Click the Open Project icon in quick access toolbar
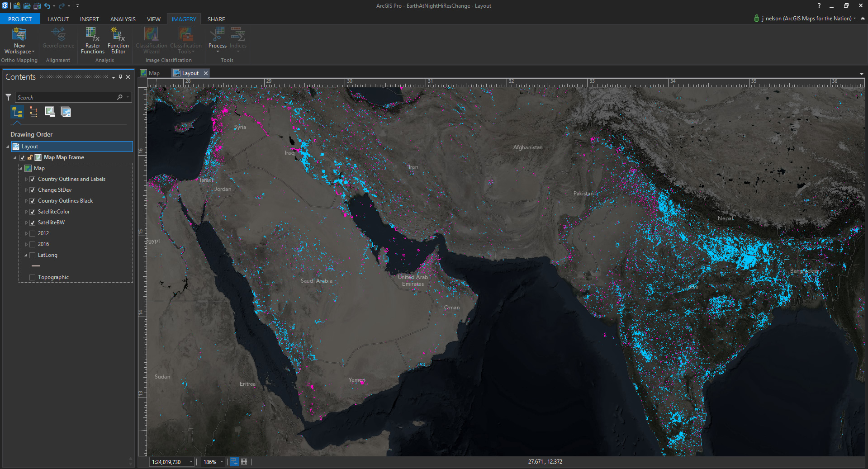The width and height of the screenshot is (868, 469). pos(27,6)
